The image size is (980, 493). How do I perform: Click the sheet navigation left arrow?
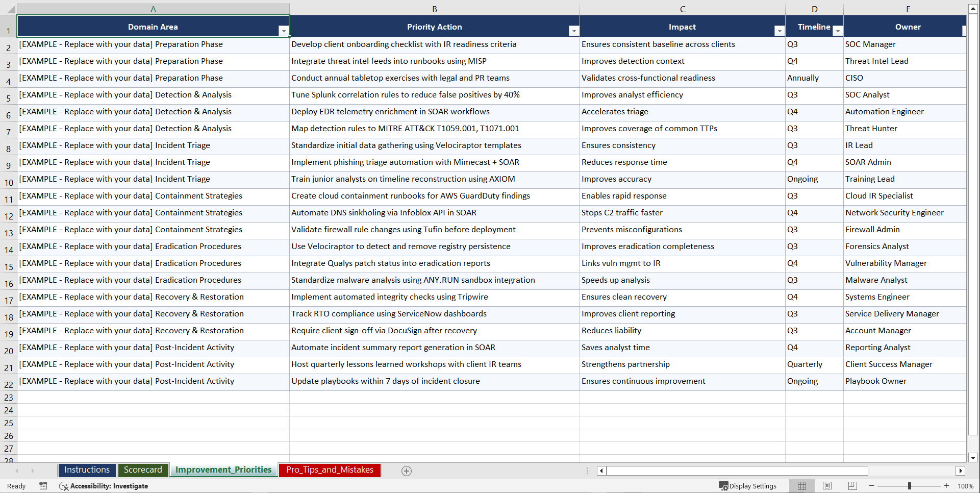point(17,471)
